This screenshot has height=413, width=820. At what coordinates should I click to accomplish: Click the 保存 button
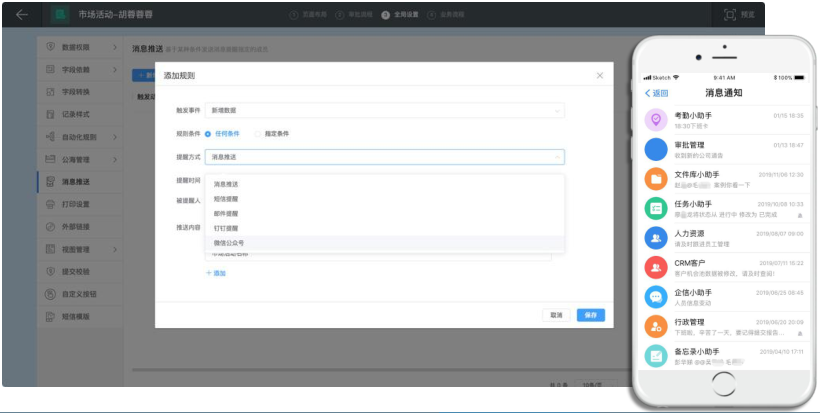tap(590, 314)
